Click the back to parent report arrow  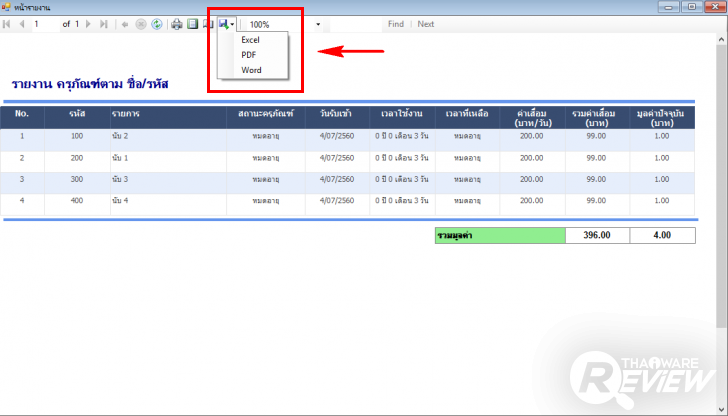click(124, 24)
